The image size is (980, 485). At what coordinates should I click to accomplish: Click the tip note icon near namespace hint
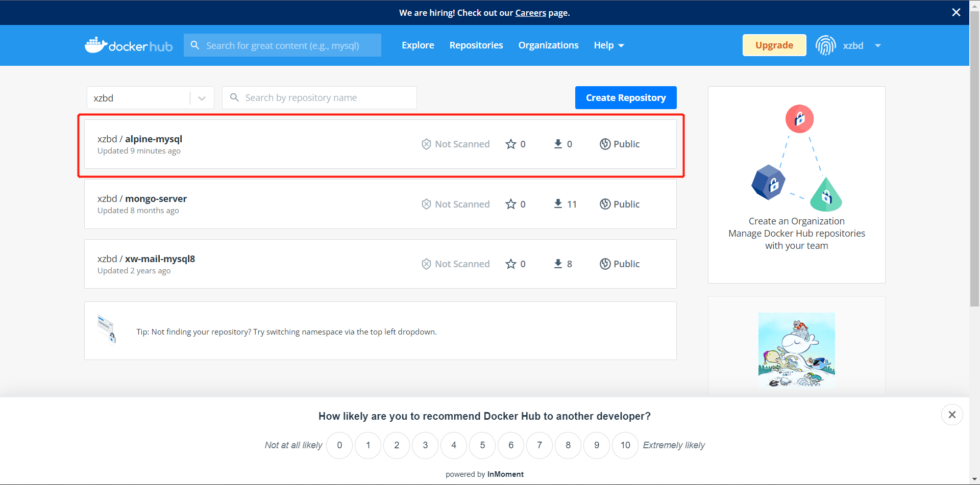pos(107,329)
